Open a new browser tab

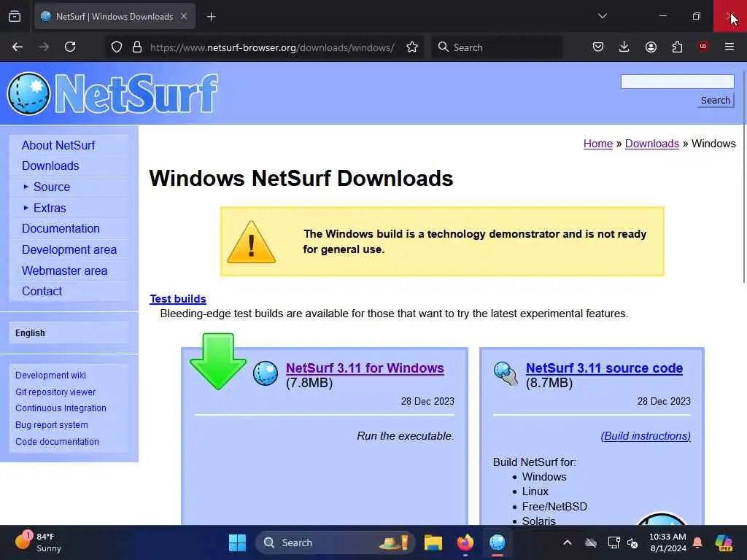click(211, 17)
